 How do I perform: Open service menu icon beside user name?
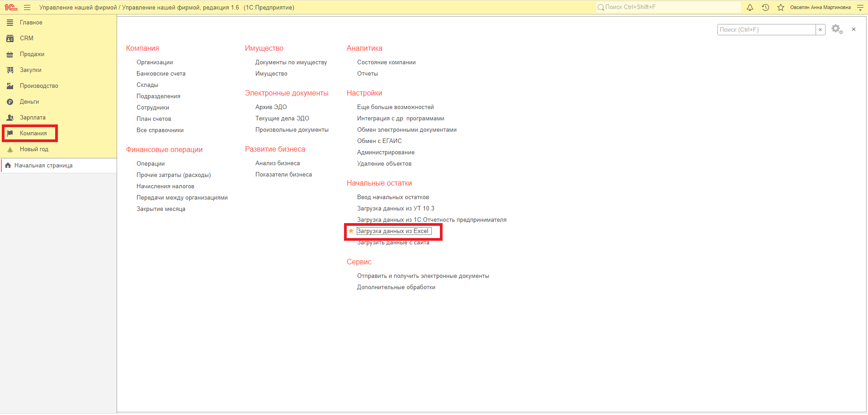click(x=860, y=7)
